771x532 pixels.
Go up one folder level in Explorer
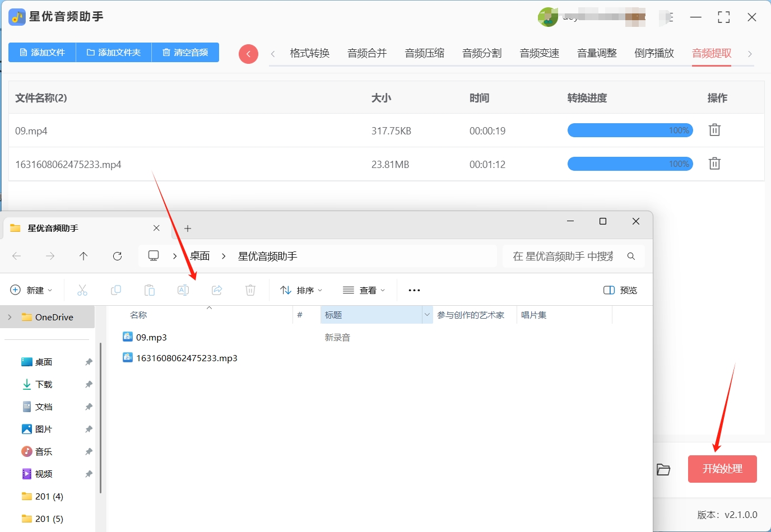(x=83, y=256)
